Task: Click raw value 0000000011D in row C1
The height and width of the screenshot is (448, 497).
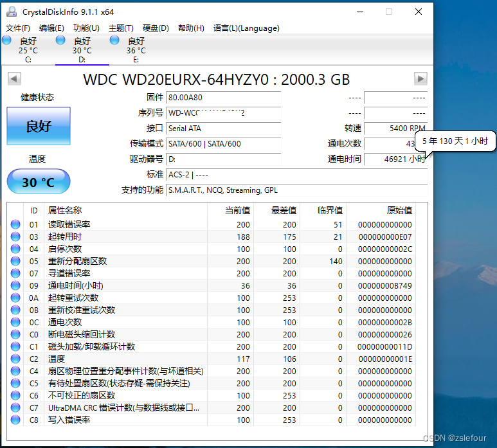Action: tap(384, 347)
